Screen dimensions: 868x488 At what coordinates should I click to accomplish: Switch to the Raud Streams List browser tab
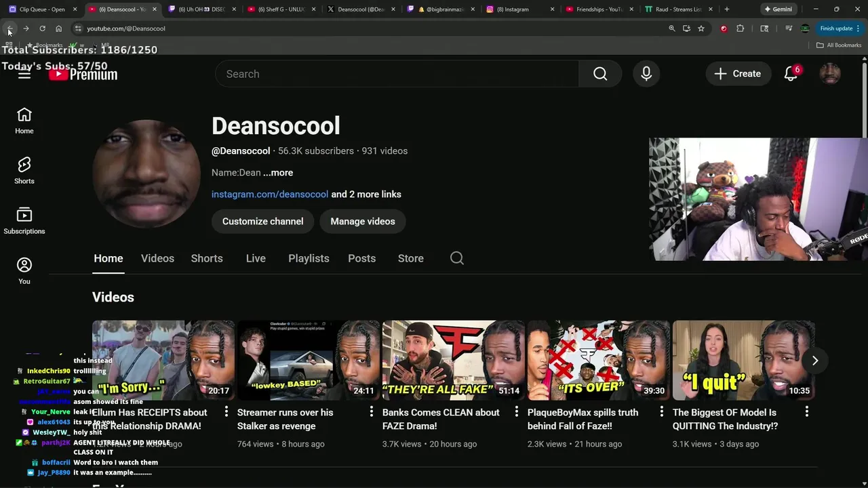pyautogui.click(x=678, y=9)
